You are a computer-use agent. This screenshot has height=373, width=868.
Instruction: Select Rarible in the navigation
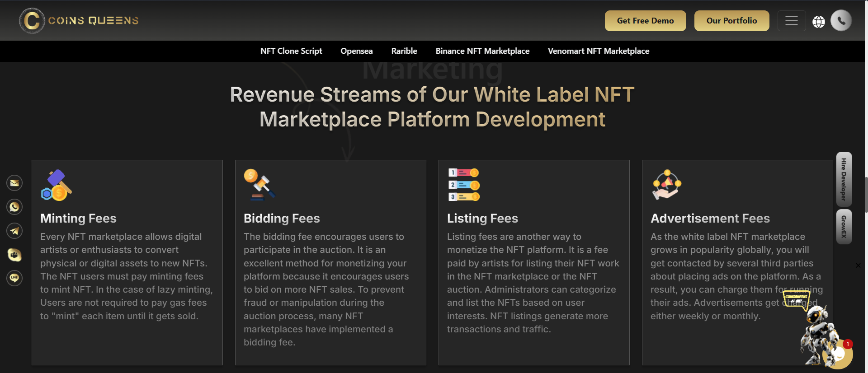tap(404, 51)
